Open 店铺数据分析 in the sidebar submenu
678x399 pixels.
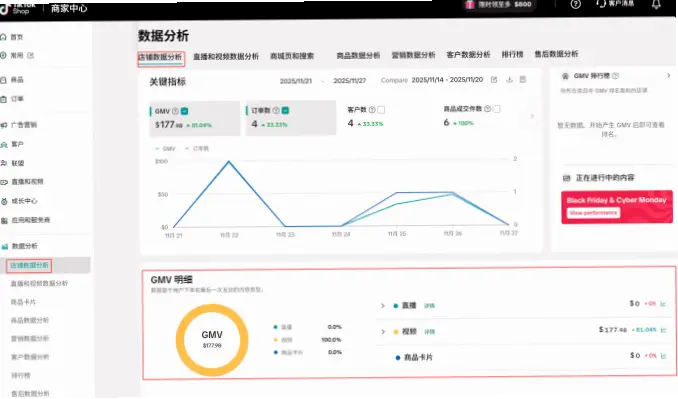tap(29, 265)
